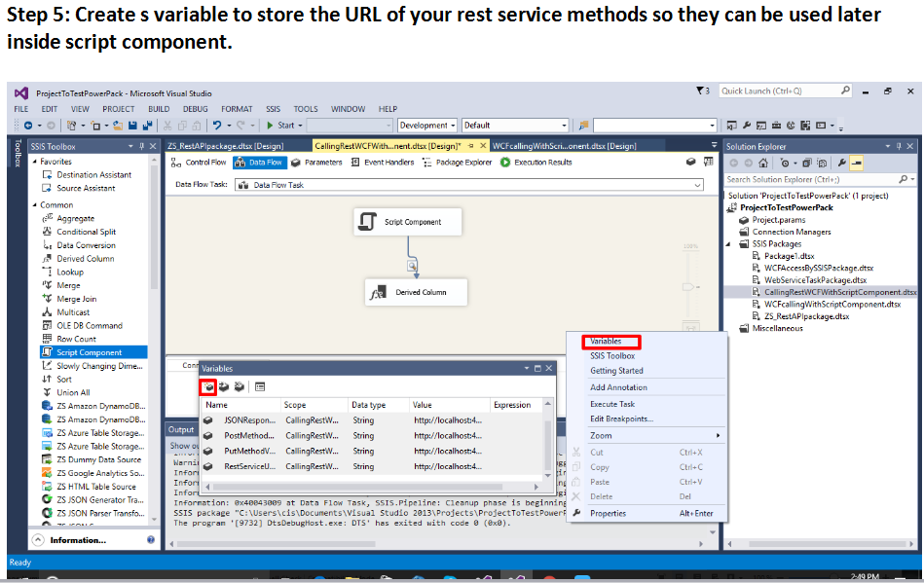924x583 pixels.
Task: Open the Start button dropdown arrow
Action: click(300, 126)
